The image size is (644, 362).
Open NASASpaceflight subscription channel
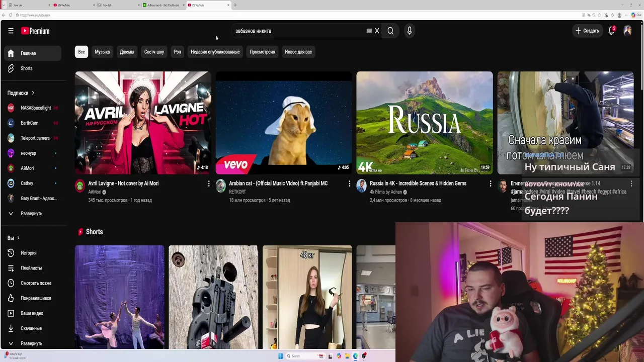tap(32, 108)
